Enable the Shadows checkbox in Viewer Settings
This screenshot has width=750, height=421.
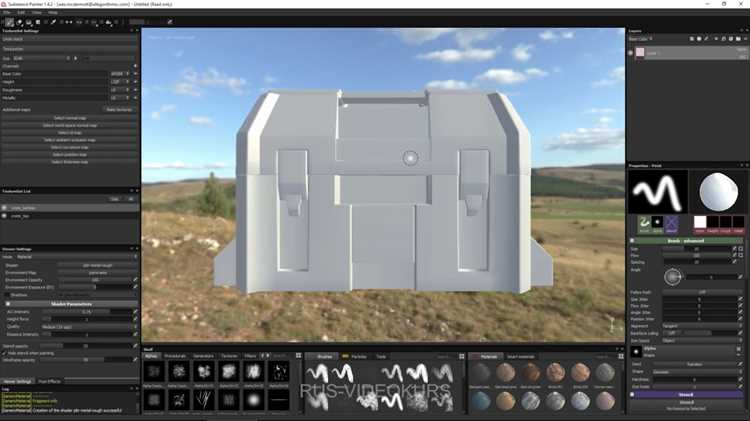coord(7,295)
